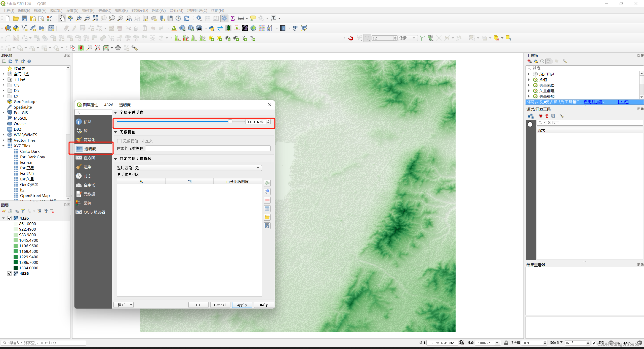
Task: Hide the 4326 layer in Layers panel
Action: [9, 218]
